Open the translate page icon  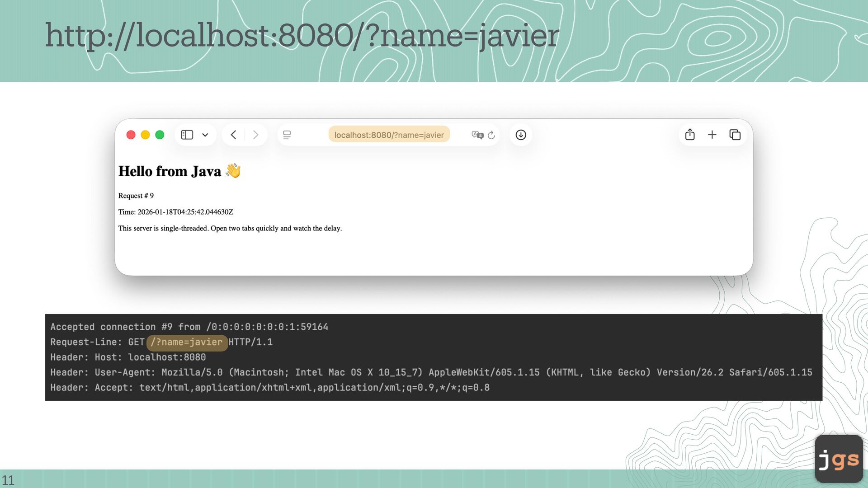477,135
